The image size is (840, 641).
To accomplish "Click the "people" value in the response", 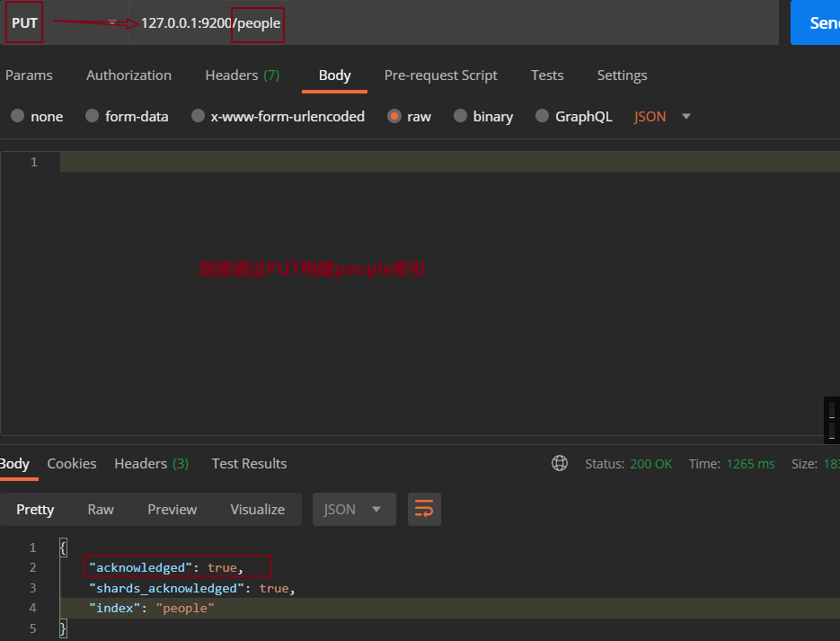I will [185, 609].
